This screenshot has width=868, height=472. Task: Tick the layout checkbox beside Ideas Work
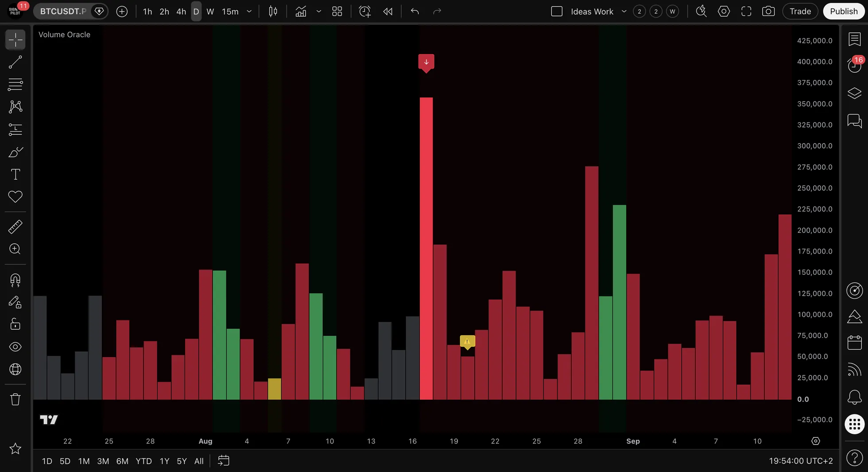pyautogui.click(x=557, y=12)
